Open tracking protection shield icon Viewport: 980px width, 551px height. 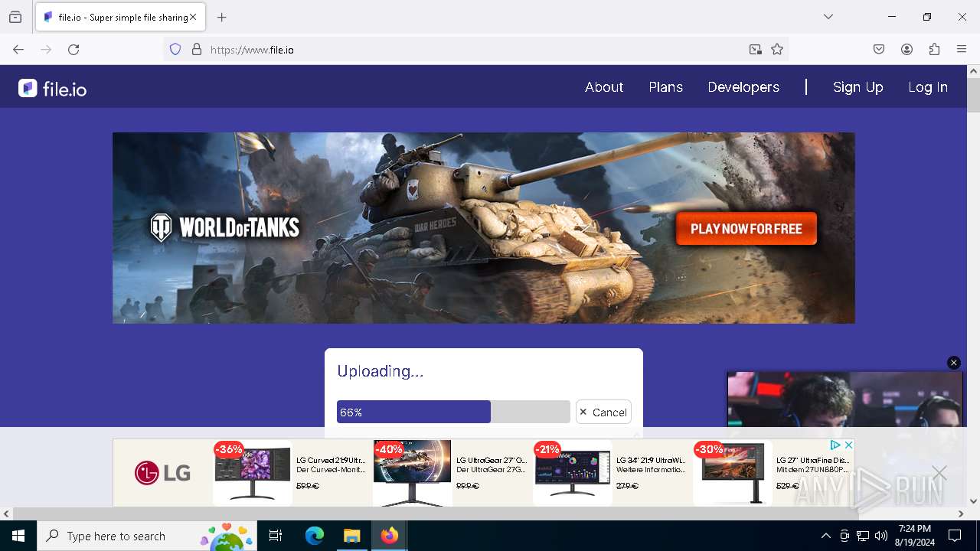175,50
